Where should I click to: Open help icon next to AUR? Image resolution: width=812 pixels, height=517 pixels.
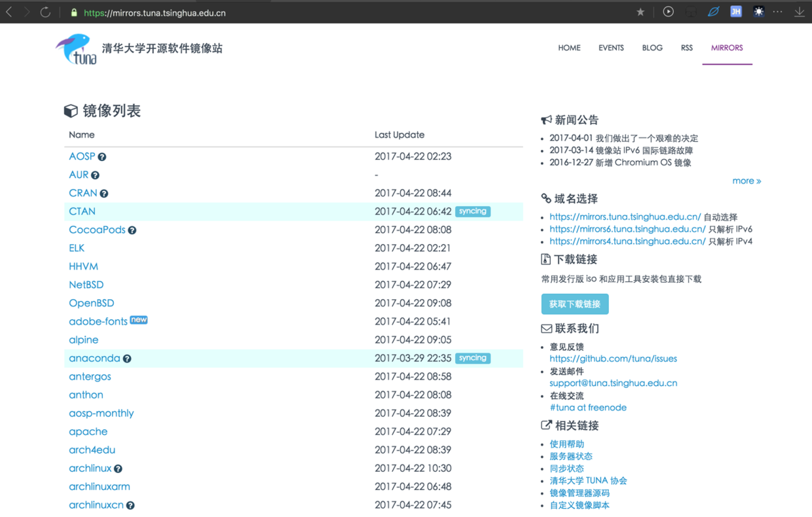point(95,175)
